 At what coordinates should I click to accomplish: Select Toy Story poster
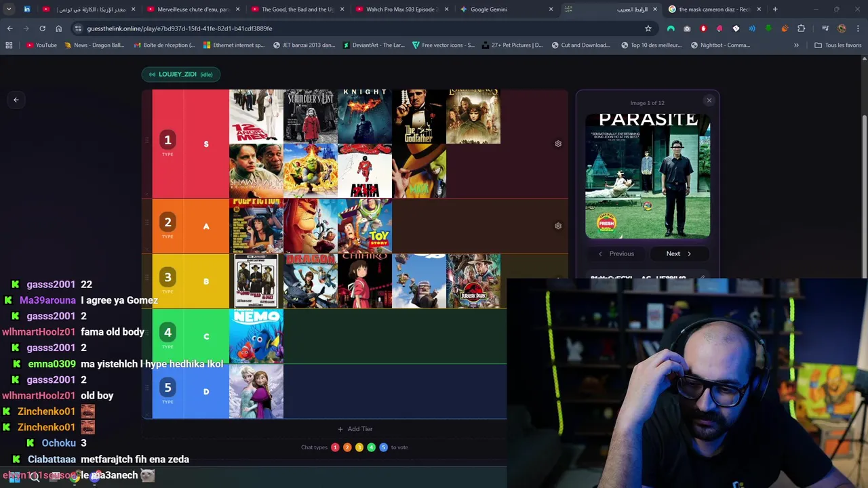click(x=365, y=226)
